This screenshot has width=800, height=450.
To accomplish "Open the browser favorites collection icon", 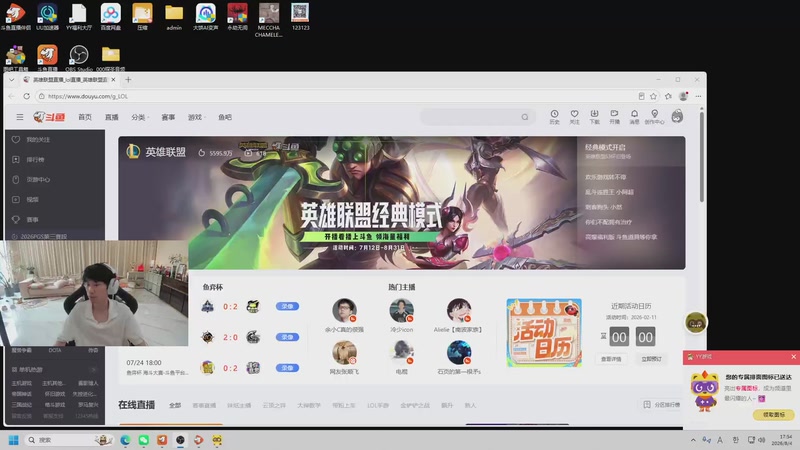I will (668, 96).
